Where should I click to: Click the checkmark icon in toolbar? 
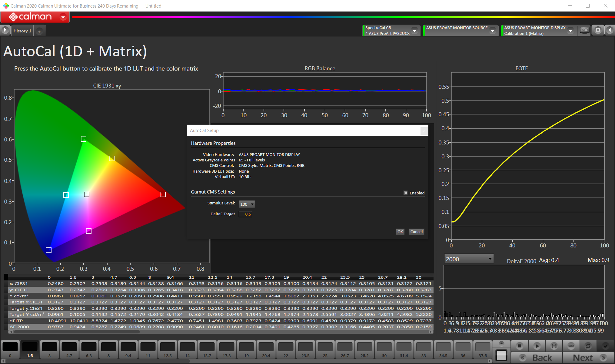tap(605, 346)
